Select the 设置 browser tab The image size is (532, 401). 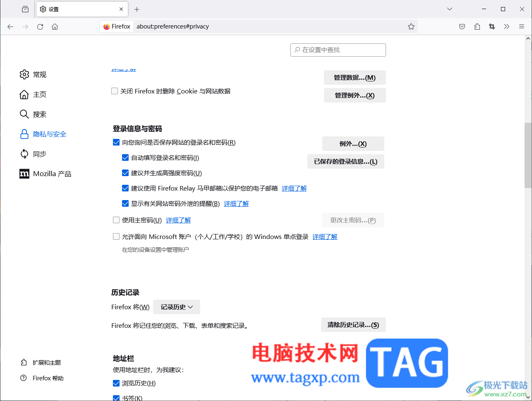(82, 9)
